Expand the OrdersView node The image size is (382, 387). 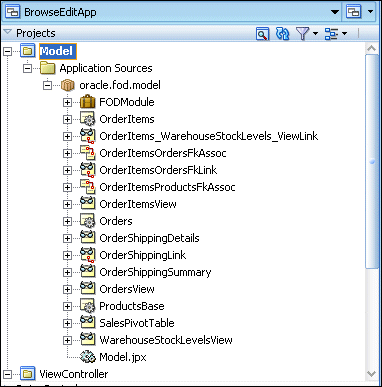[x=67, y=289]
